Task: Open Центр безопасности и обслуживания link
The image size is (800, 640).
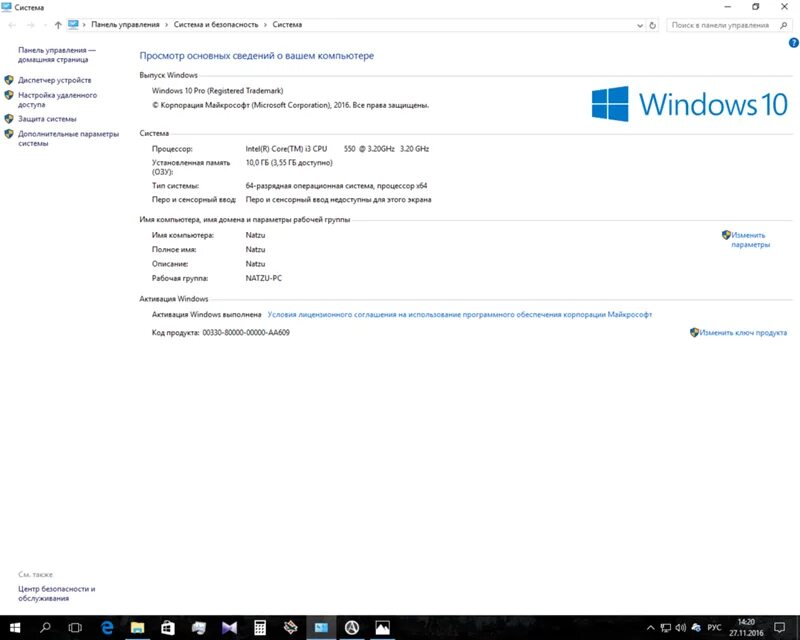Action: point(57,594)
